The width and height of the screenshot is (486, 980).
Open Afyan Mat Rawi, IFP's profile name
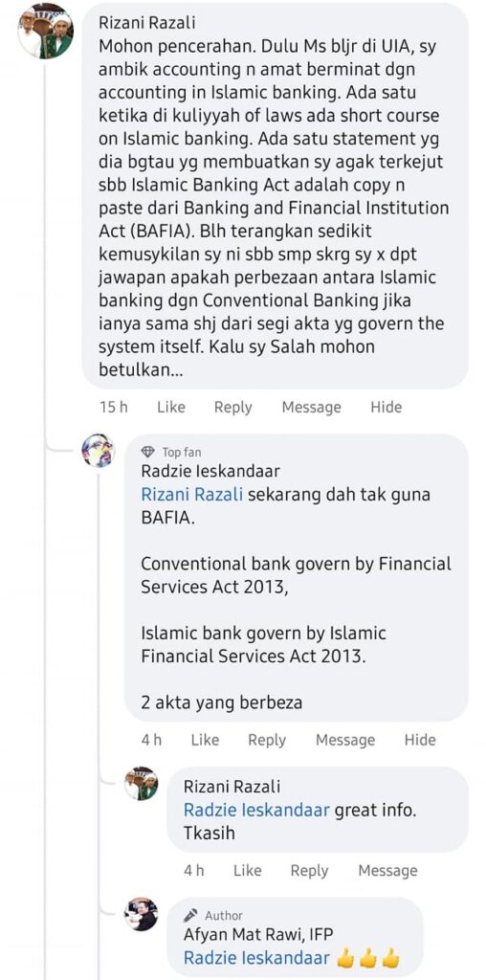click(258, 934)
